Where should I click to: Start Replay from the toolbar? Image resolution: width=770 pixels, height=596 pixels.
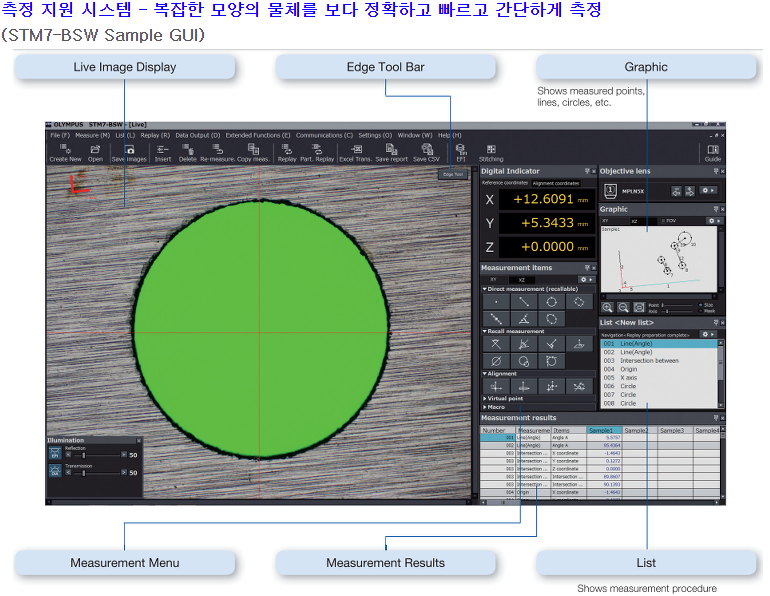[x=287, y=151]
